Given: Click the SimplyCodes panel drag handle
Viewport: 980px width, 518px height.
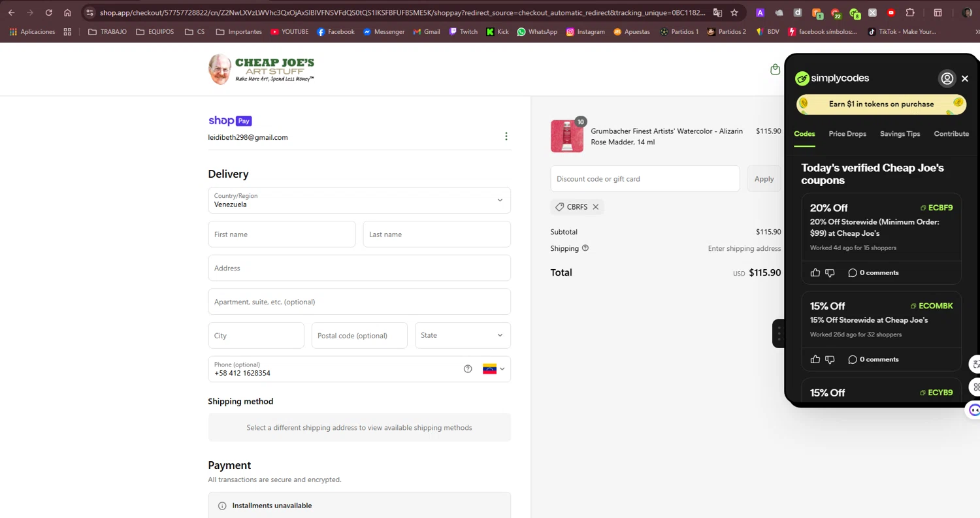Looking at the screenshot, I should tap(779, 334).
